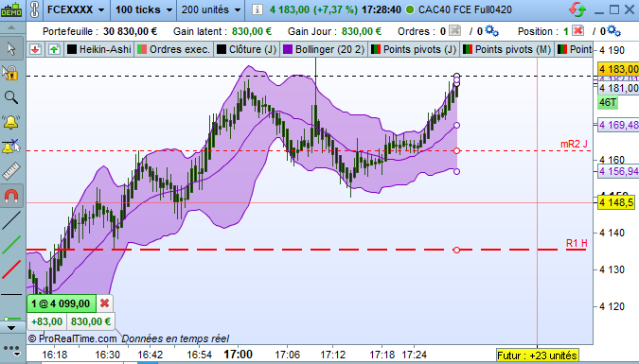Select the arrow cursor tool
The image size is (639, 364).
tap(11, 49)
